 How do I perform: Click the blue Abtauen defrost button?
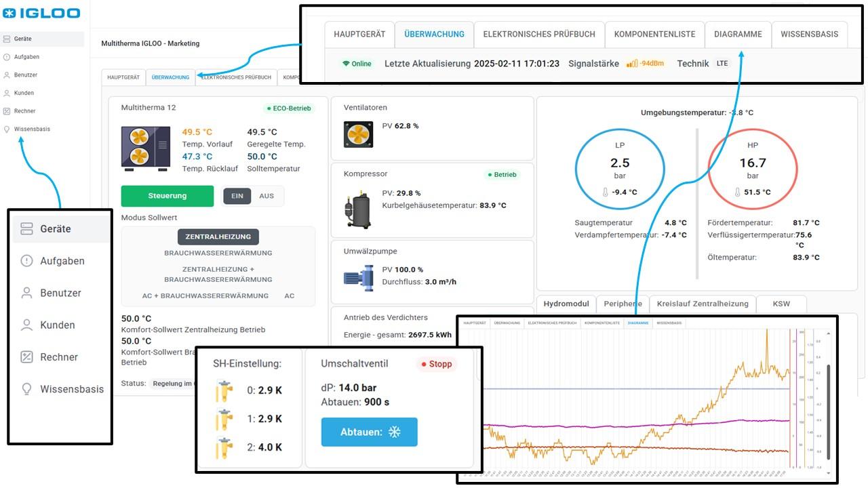(370, 432)
